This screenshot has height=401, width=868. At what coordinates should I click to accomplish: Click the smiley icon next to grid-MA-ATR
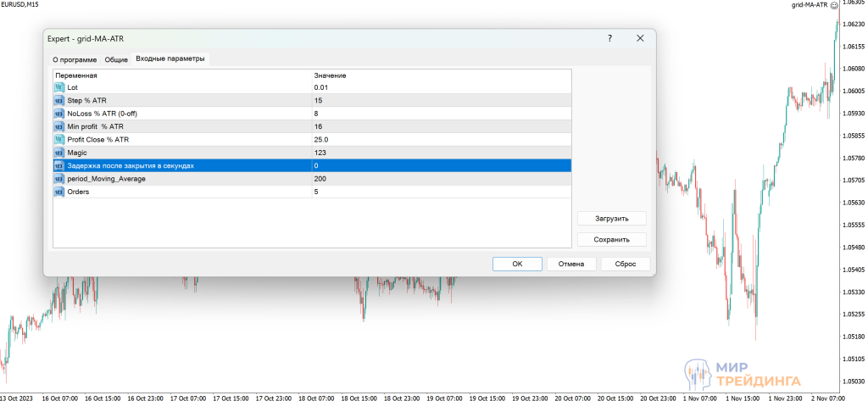(834, 5)
